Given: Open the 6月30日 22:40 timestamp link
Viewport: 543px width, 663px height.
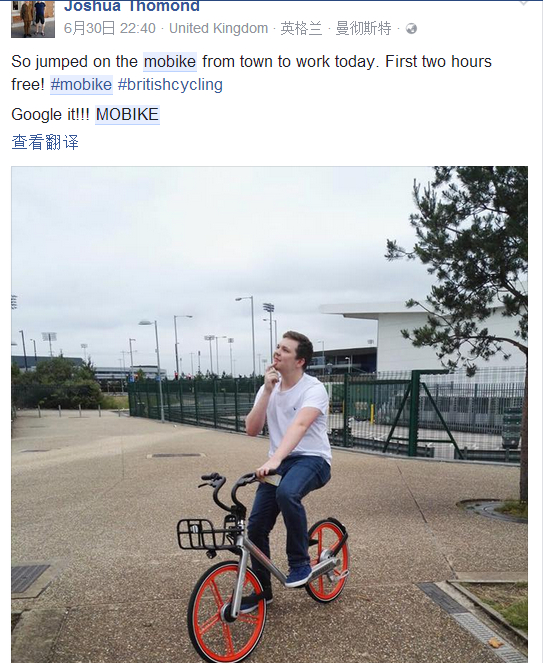Looking at the screenshot, I should tap(110, 28).
